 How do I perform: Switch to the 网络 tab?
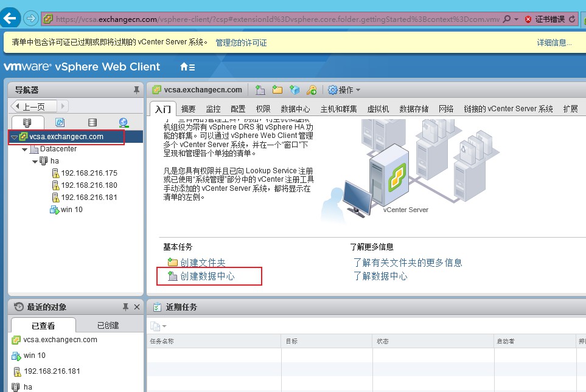(446, 109)
